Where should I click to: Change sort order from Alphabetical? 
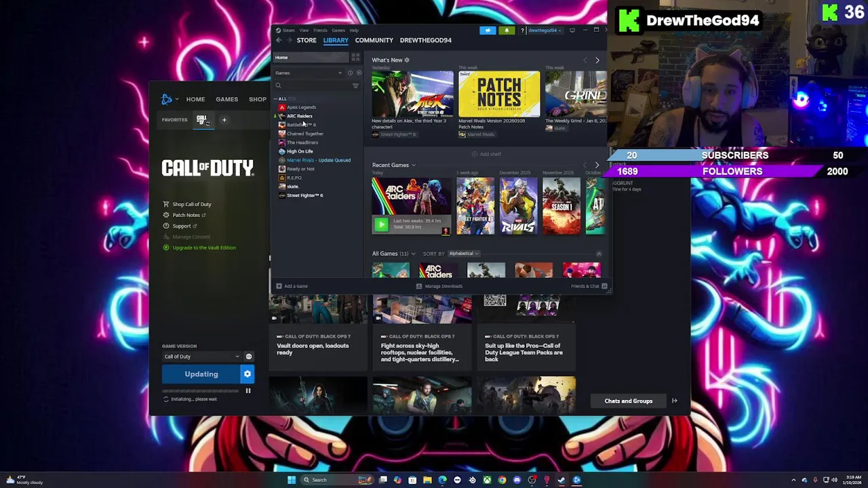point(464,253)
